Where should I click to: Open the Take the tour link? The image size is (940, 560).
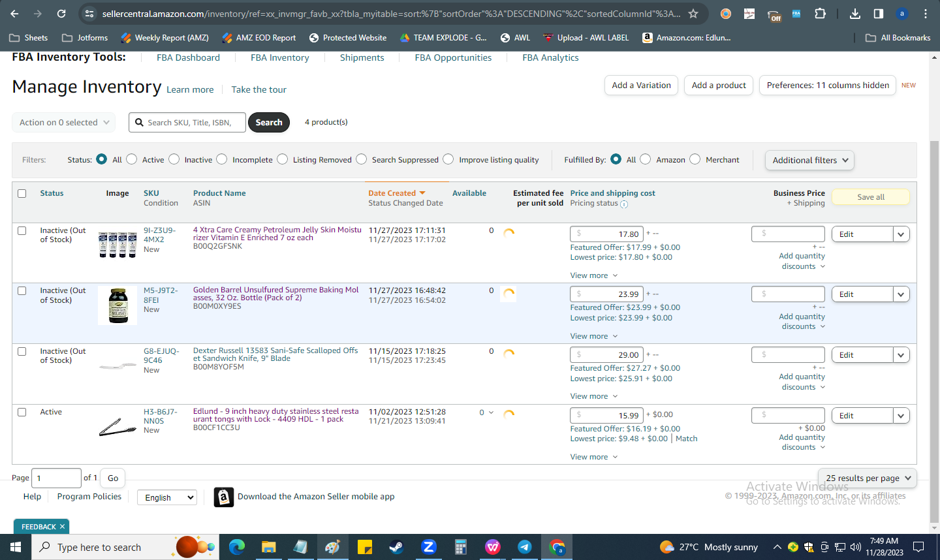click(258, 89)
